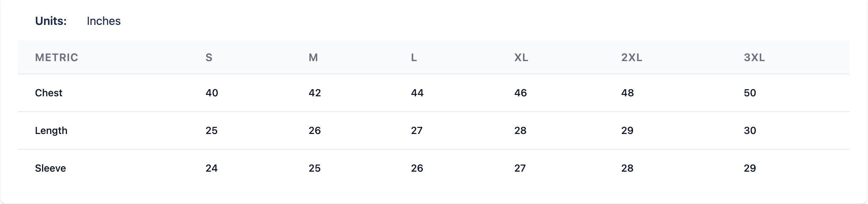Click the S size column header
This screenshot has height=204, width=868.
point(209,58)
